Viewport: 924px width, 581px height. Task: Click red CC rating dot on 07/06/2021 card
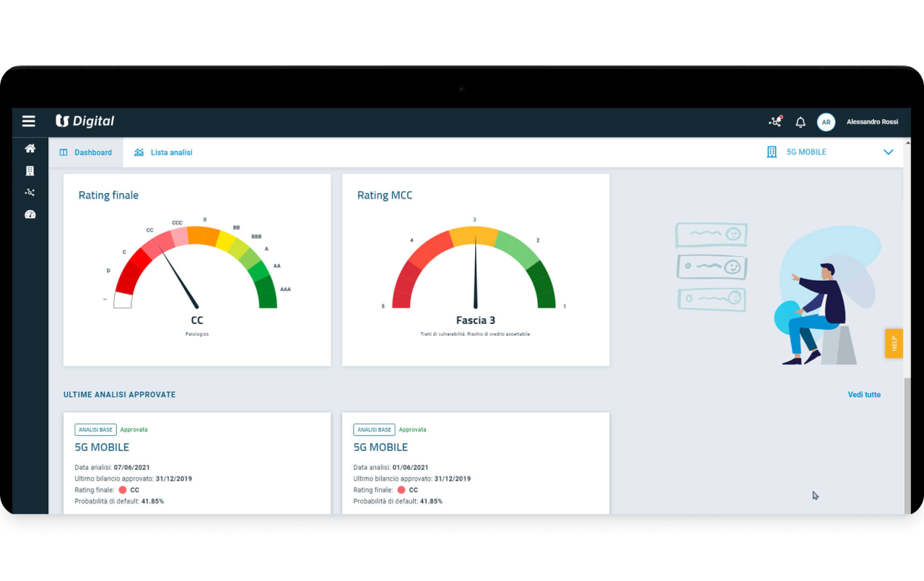pos(123,490)
